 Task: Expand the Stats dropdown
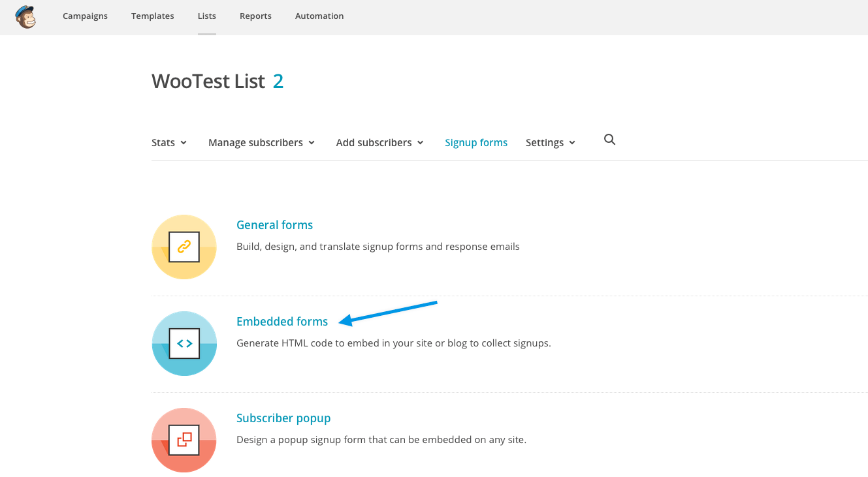(x=169, y=143)
